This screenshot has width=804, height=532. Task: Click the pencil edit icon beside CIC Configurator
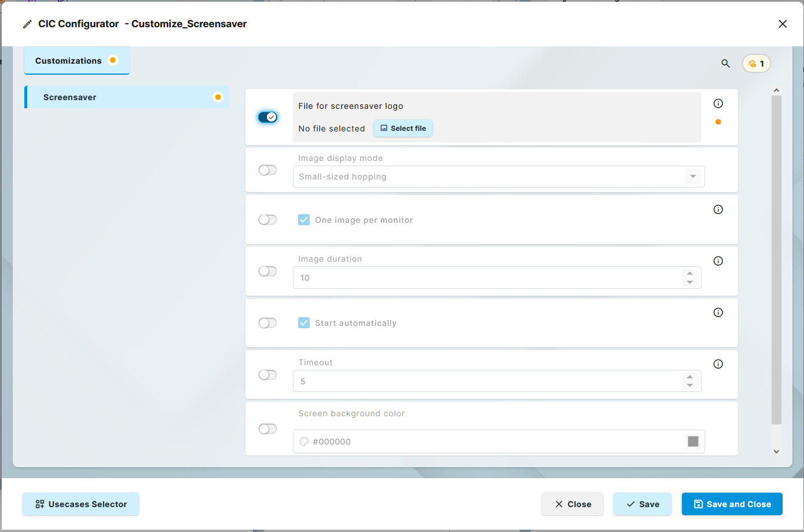pos(27,24)
